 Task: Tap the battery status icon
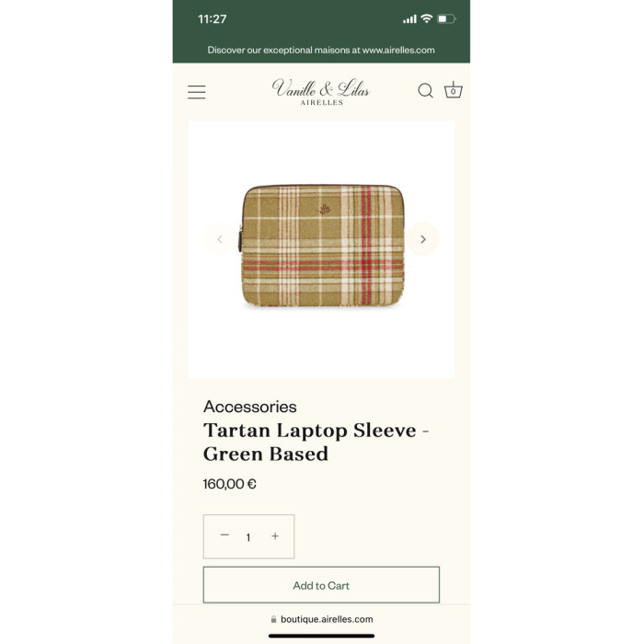pyautogui.click(x=446, y=19)
